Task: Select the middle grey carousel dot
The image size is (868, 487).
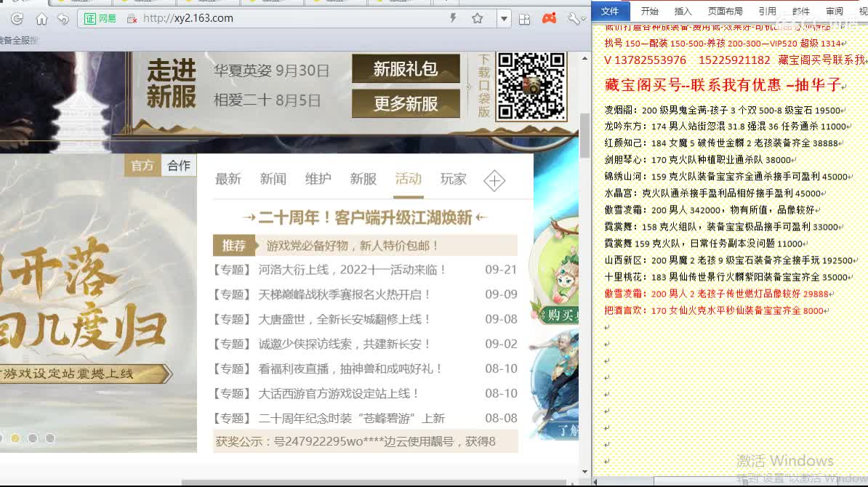Action: [33, 438]
